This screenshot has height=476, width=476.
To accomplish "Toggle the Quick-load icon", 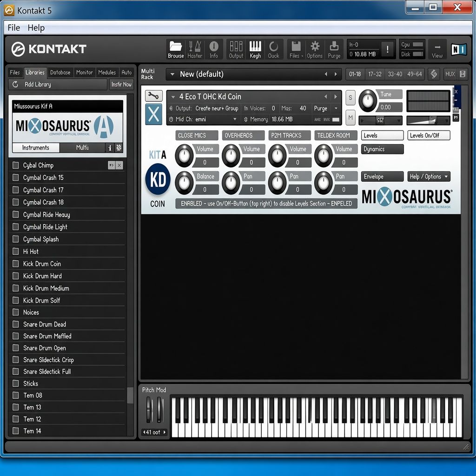I will [273, 46].
